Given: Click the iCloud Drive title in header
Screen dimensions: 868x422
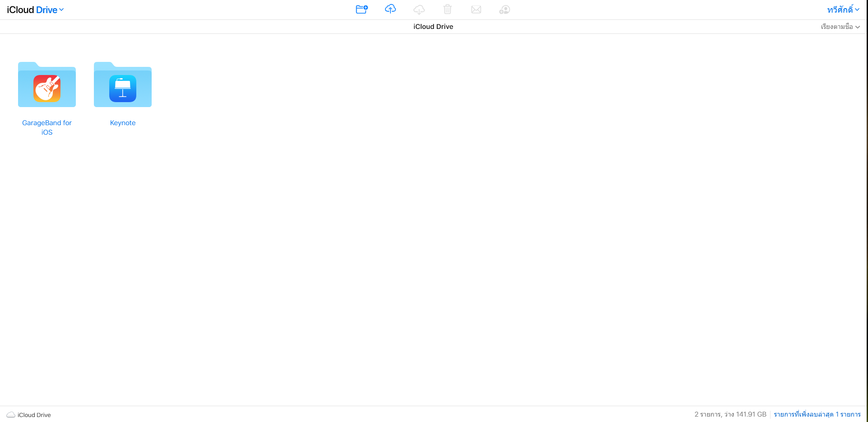Looking at the screenshot, I should click(x=433, y=27).
